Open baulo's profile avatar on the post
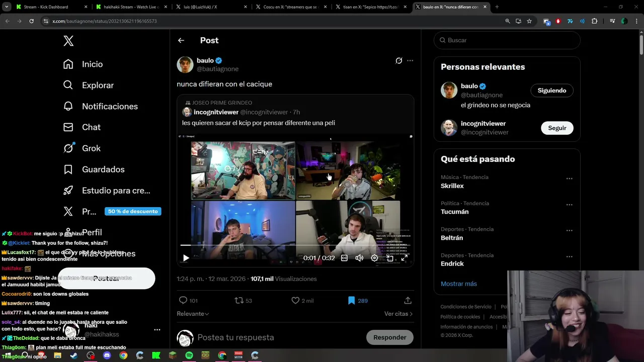 pyautogui.click(x=185, y=64)
